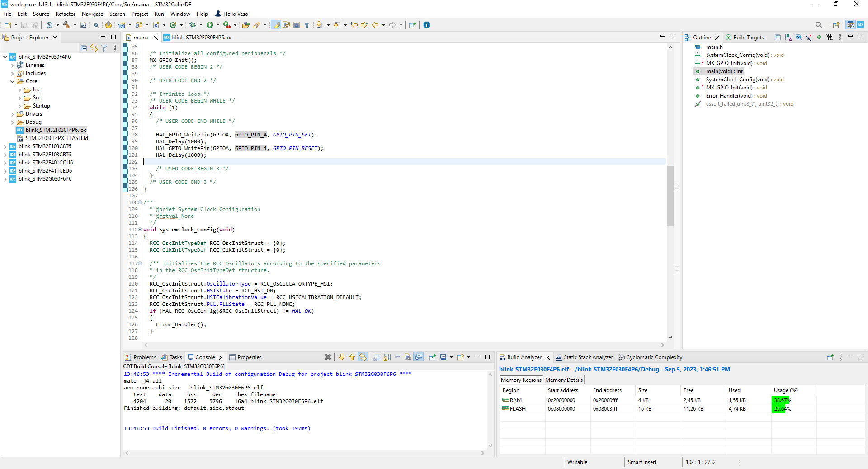Expand the blink_STM32F411CEU6 project
Viewport: 868px width, 469px height.
point(5,171)
